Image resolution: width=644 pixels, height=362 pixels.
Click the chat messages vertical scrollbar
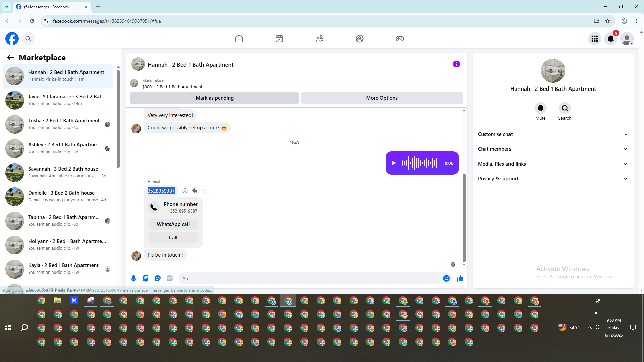coord(464,218)
